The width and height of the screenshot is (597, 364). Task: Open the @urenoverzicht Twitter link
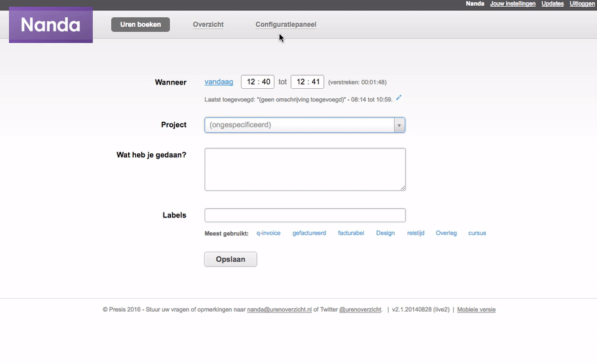tap(360, 309)
